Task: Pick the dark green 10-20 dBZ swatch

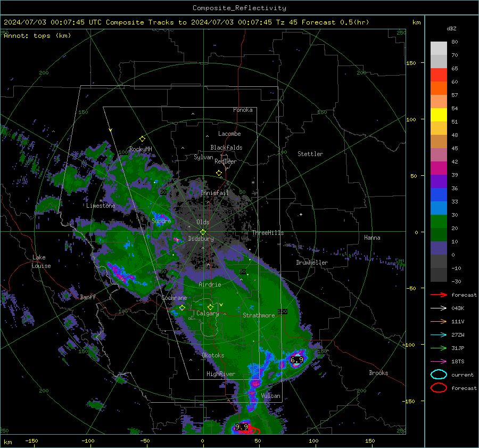Action: coord(439,235)
